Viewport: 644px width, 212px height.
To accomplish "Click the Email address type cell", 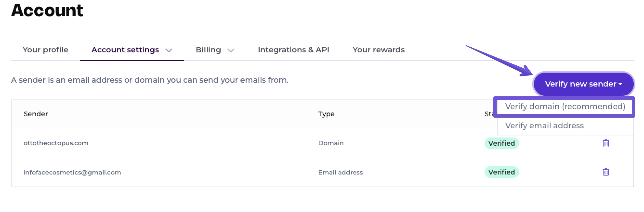I will pos(340,172).
